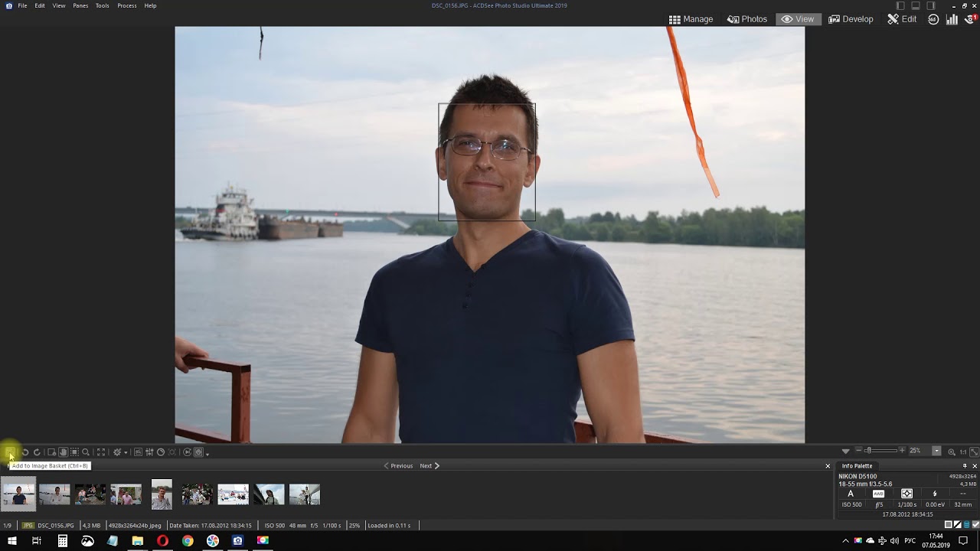Open the adjustment sliders icon
The width and height of the screenshot is (980, 551).
click(149, 452)
